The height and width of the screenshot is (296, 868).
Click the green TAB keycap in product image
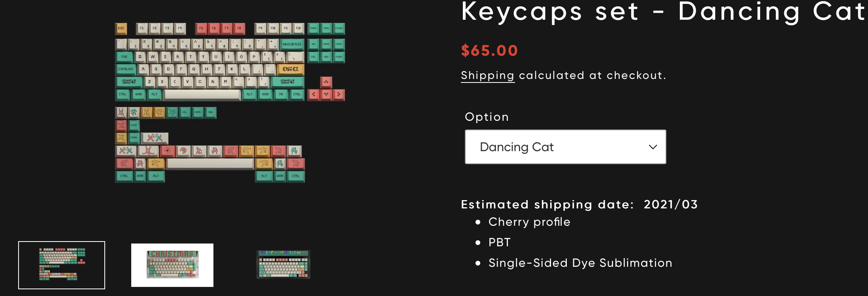click(x=124, y=57)
